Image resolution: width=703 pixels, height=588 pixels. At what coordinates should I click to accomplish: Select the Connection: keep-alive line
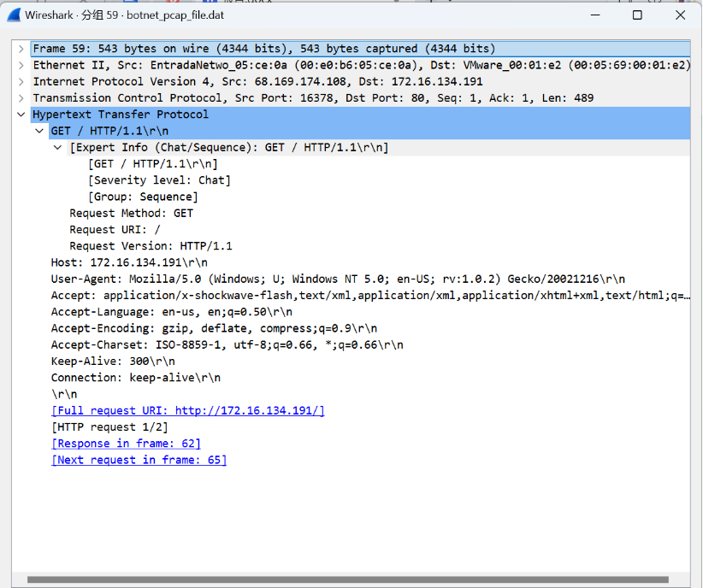pos(136,378)
